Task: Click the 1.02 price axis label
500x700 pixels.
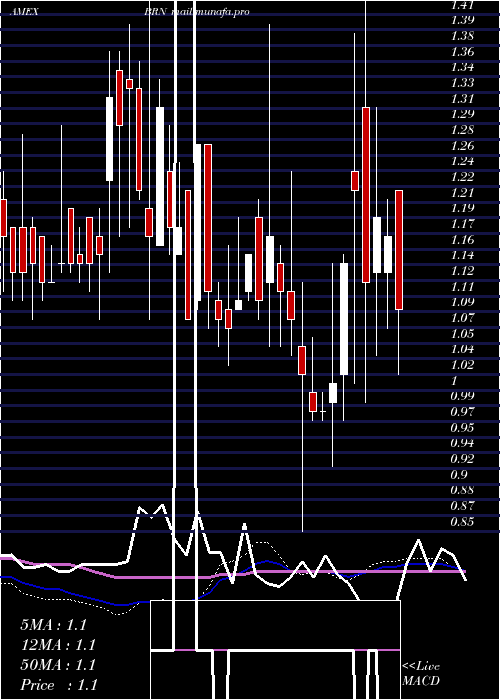Action: pos(462,365)
